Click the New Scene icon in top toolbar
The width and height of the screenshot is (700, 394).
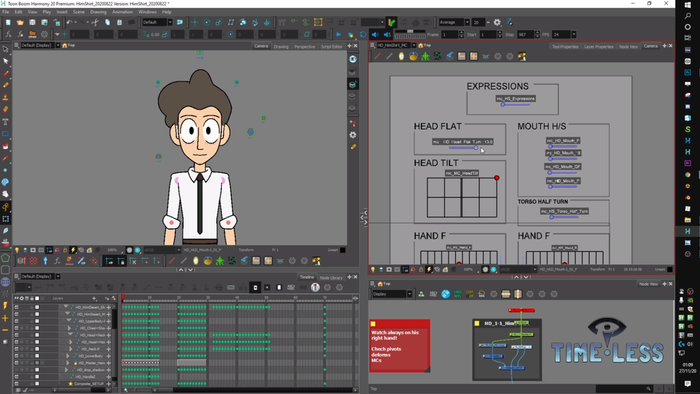8,22
